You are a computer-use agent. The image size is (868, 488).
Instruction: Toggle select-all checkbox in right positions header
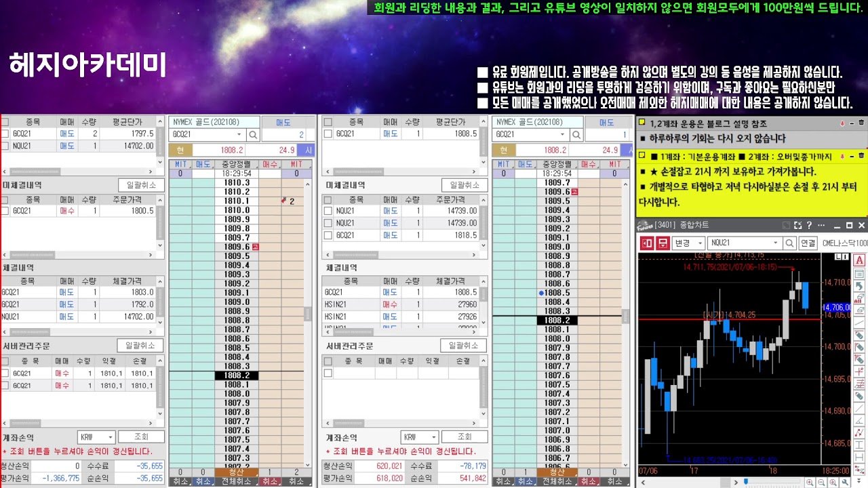click(329, 122)
